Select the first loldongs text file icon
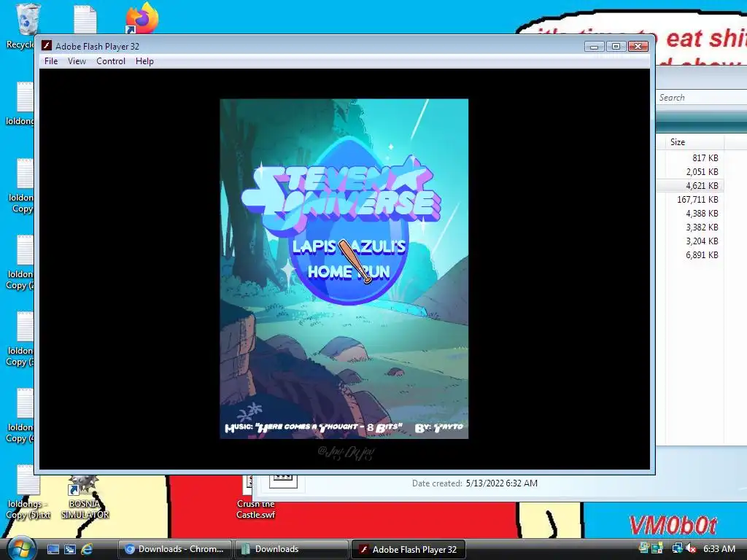747x560 pixels. (20, 104)
